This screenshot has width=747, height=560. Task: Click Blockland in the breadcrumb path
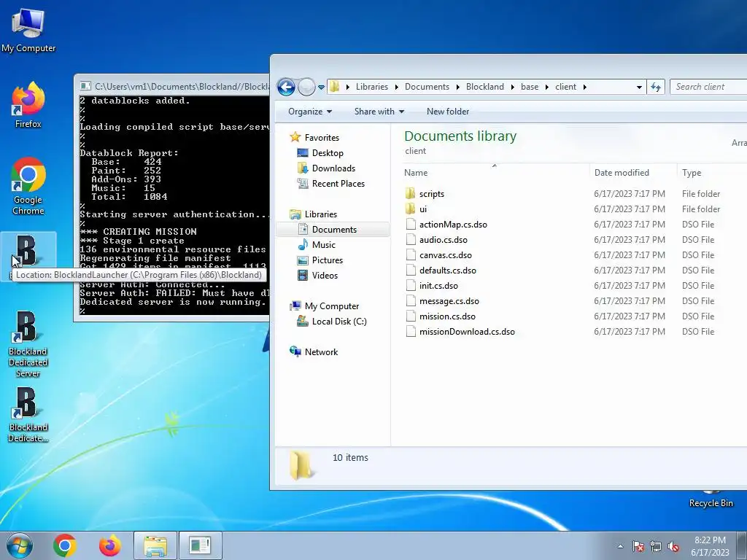click(x=484, y=87)
